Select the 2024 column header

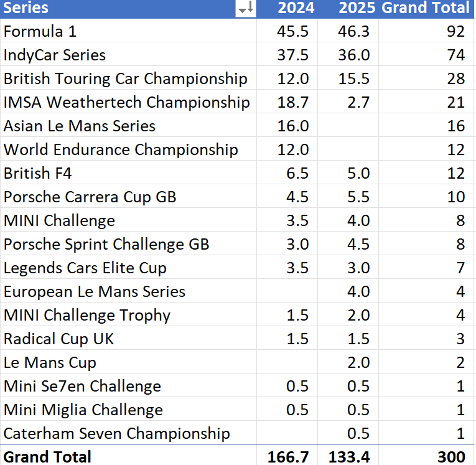point(296,8)
